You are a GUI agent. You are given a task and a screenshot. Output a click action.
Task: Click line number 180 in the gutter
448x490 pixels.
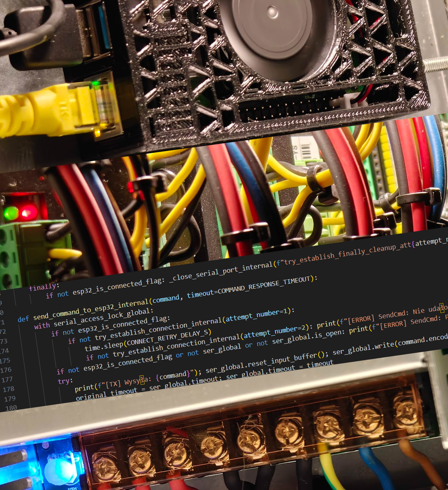point(11,408)
